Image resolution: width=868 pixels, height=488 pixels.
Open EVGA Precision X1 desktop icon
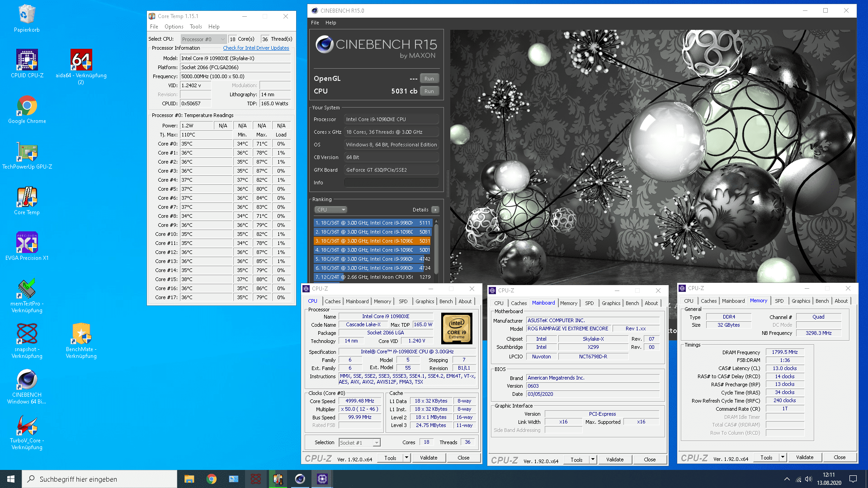point(27,246)
